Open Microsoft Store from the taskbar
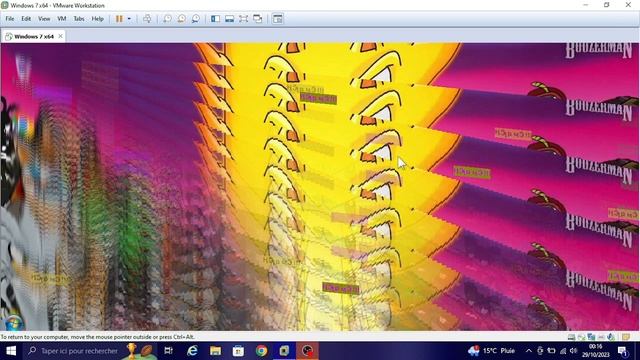The width and height of the screenshot is (640, 360). click(238, 351)
